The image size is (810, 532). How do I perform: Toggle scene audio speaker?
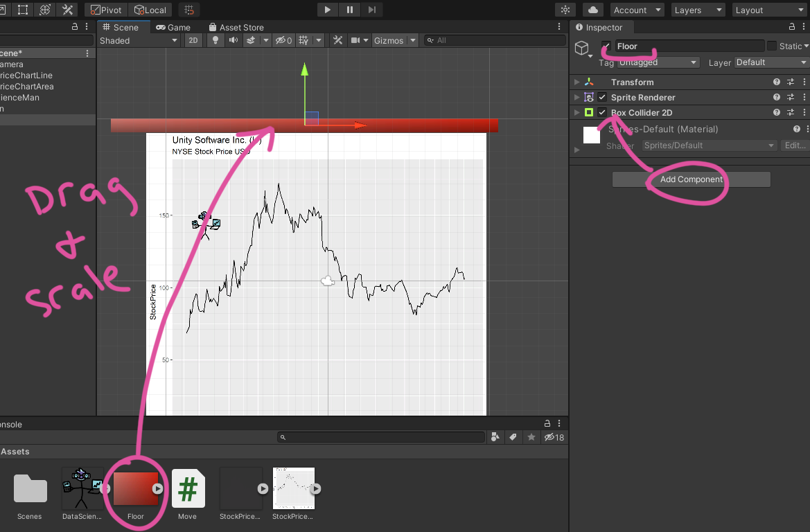(234, 40)
